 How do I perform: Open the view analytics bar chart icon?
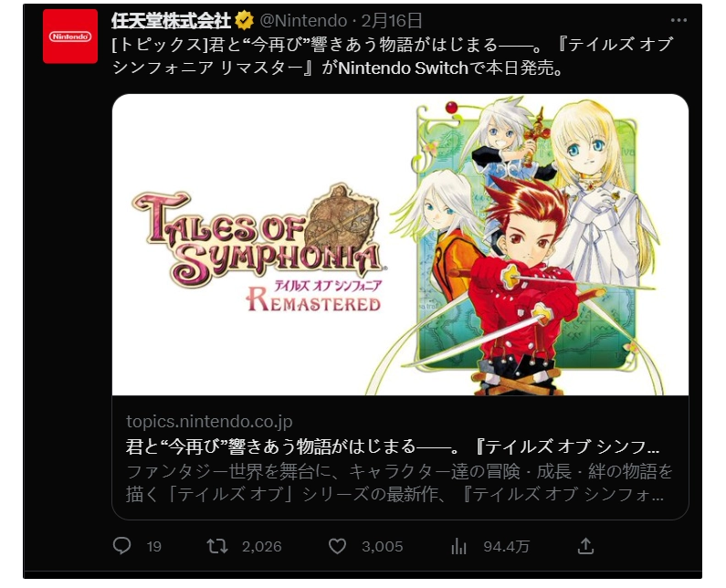[458, 546]
